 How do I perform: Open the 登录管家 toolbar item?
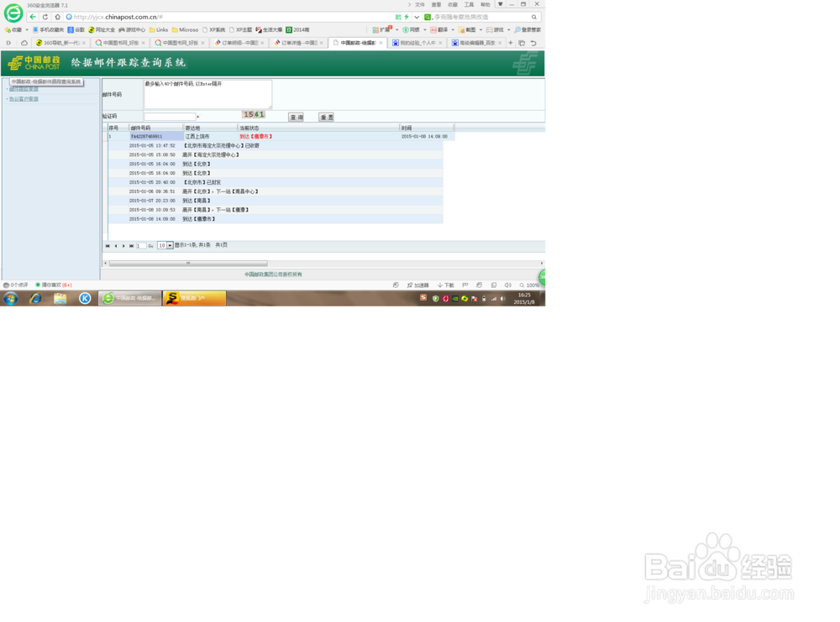(528, 30)
